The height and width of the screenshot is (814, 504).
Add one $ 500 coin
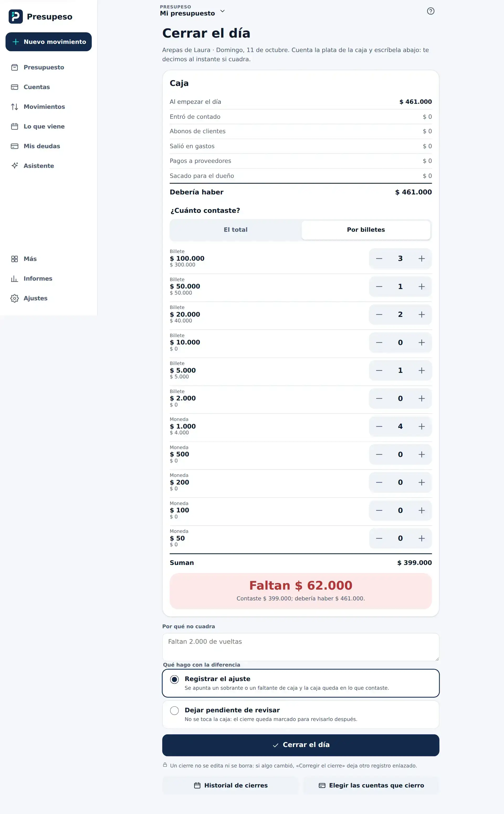click(x=421, y=454)
